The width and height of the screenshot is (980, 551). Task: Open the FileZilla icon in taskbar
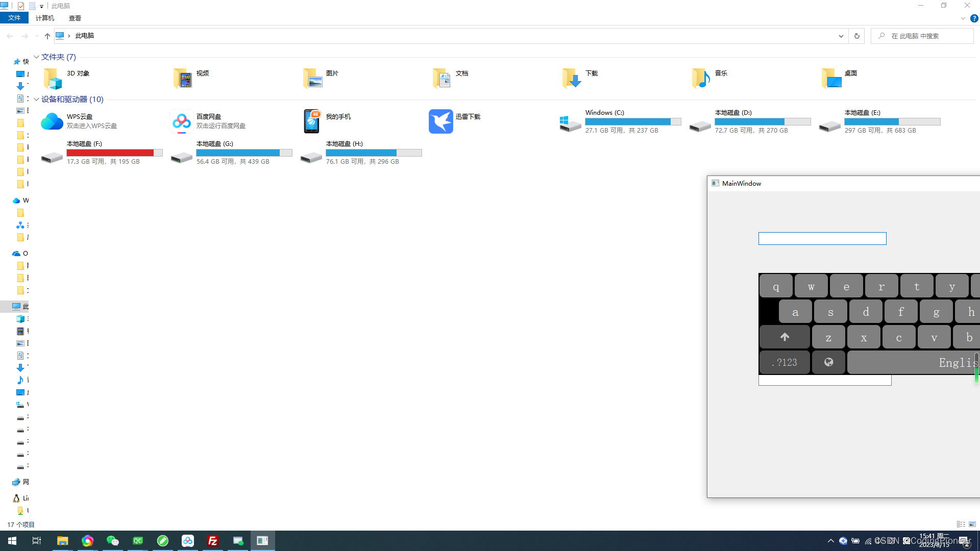coord(213,541)
